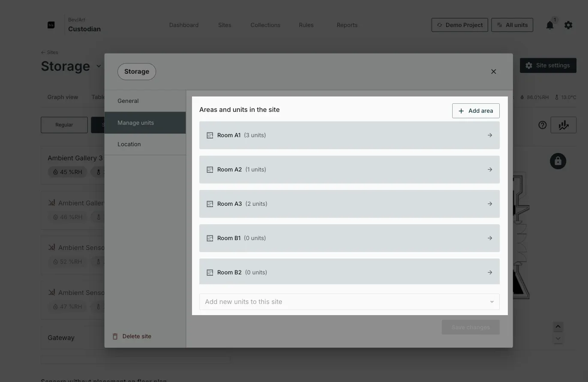Click the lower chevron below floor plan
Viewport: 588px width, 382px height.
(558, 338)
